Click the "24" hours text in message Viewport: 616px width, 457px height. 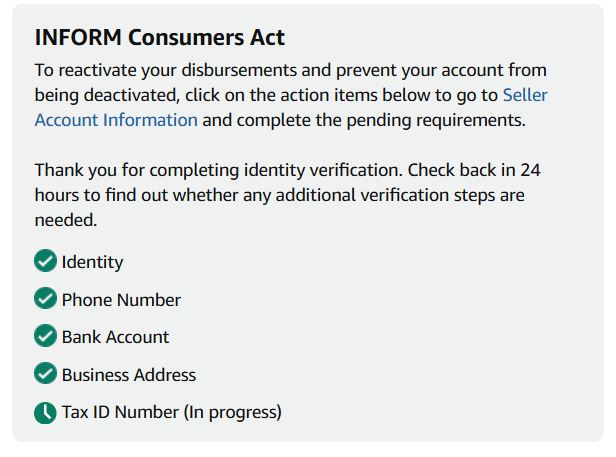531,170
